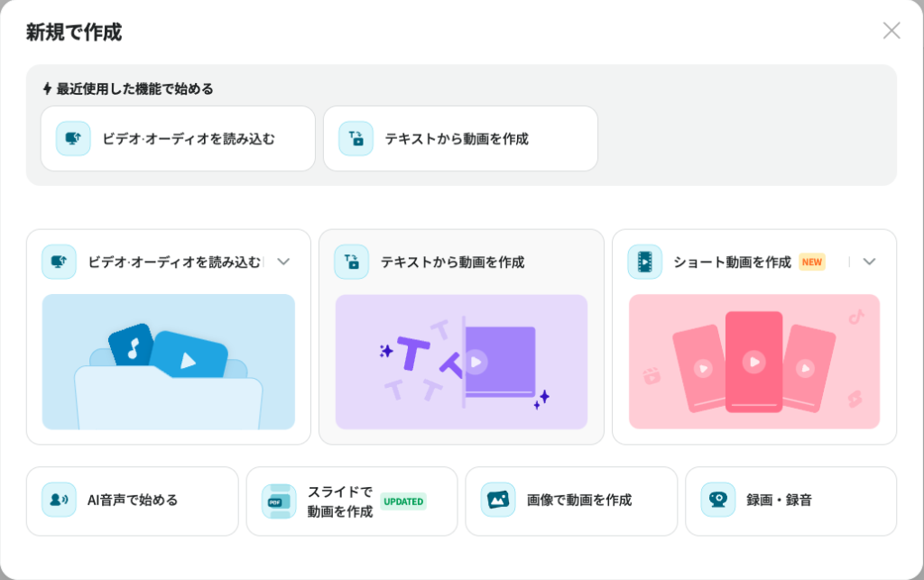Choose the AI音声で始める option

[132, 501]
